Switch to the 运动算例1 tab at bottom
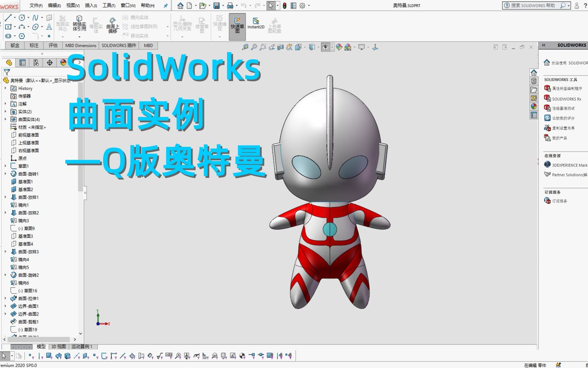 coord(82,346)
